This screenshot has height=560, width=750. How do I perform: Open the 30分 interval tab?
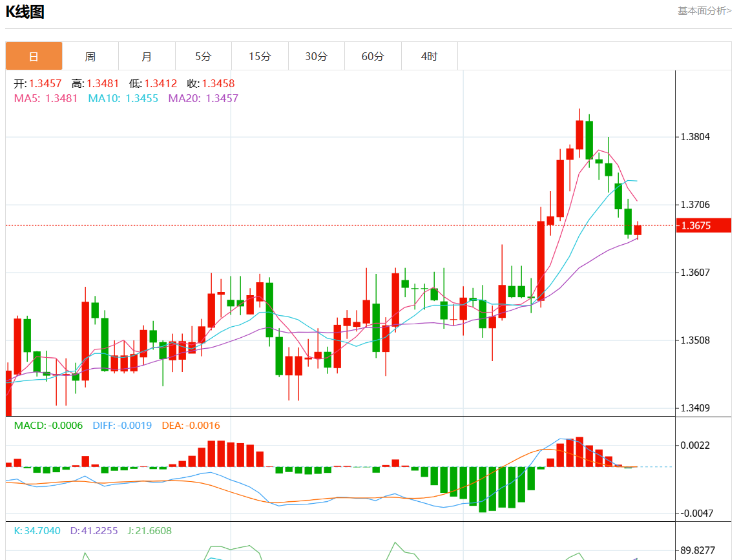pos(316,56)
